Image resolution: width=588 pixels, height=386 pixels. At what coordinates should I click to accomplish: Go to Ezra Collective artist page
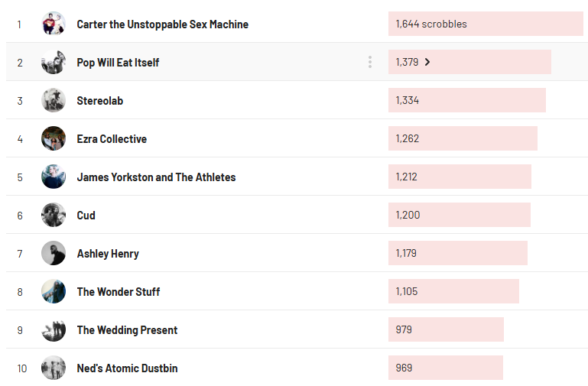pos(112,139)
